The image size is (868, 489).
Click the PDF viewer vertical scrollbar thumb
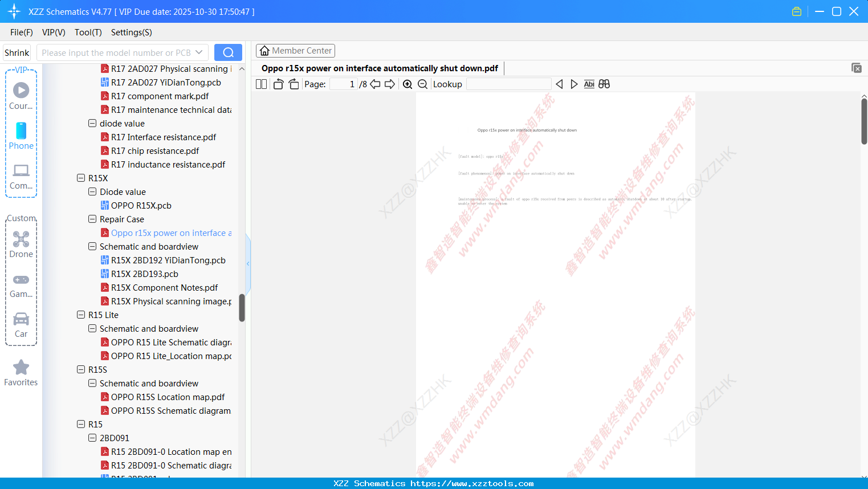864,121
